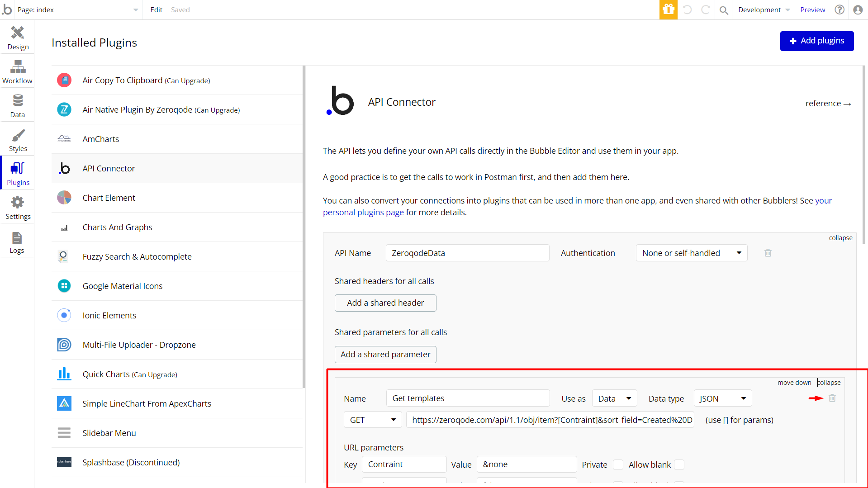The image size is (868, 488).
Task: Open the API Connector reference link
Action: (x=828, y=104)
